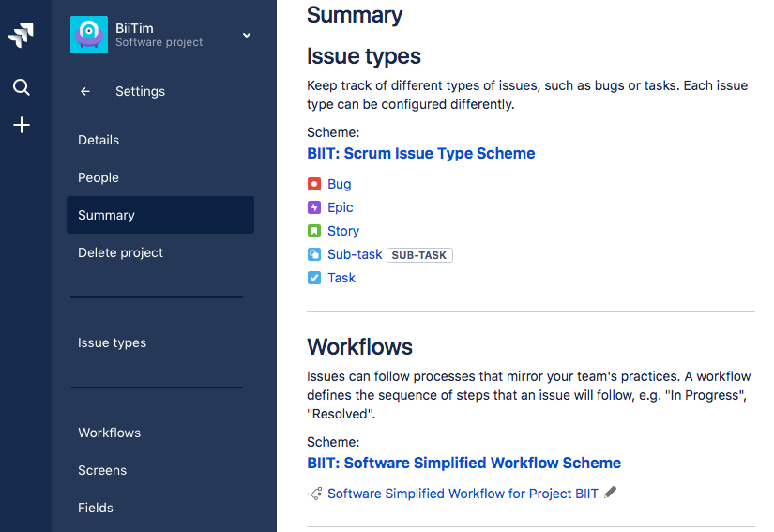Viewport: 774px width, 532px height.
Task: Click the red Bug issue icon
Action: click(x=314, y=184)
